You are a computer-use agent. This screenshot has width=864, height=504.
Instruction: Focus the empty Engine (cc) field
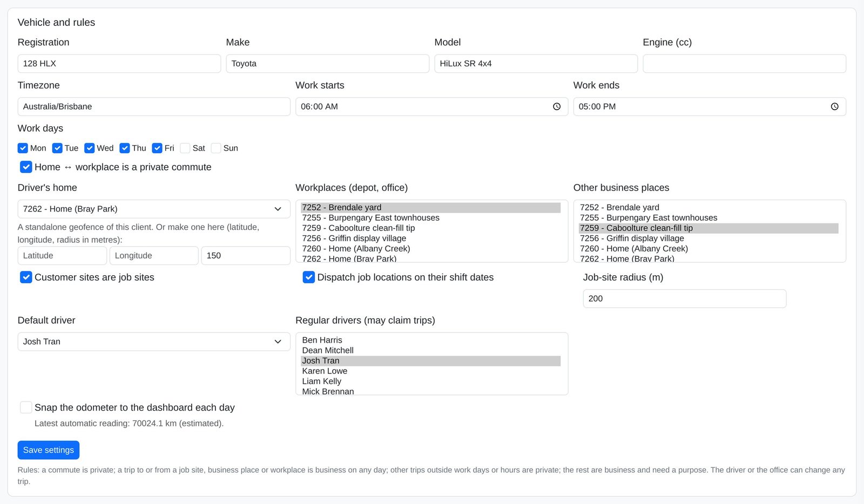745,64
